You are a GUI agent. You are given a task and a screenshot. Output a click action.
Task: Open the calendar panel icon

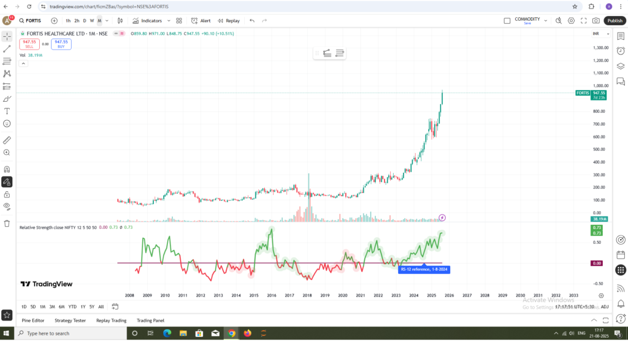point(621,255)
